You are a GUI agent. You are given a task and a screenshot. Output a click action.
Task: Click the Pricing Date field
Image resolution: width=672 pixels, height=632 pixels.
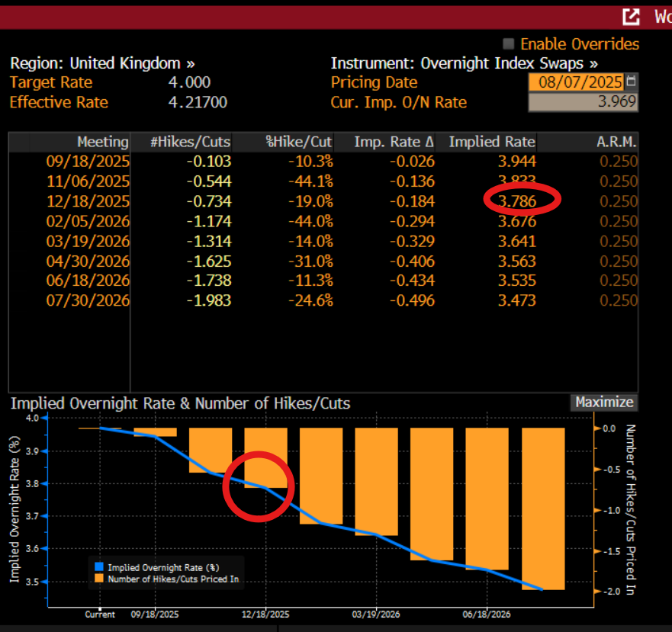[x=576, y=82]
